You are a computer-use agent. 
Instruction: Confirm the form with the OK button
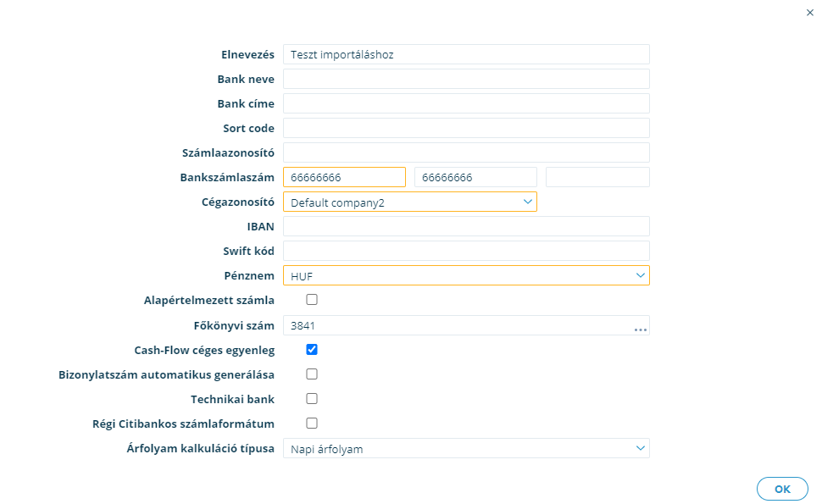coord(782,490)
